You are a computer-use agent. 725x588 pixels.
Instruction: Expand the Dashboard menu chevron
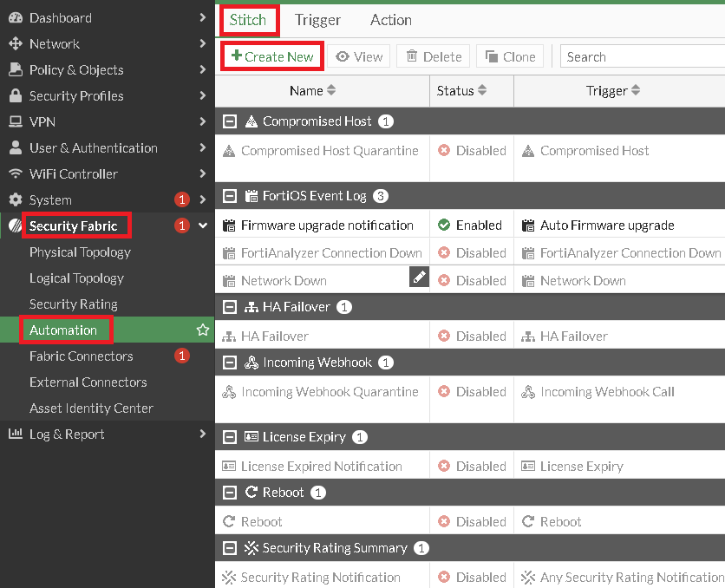202,17
